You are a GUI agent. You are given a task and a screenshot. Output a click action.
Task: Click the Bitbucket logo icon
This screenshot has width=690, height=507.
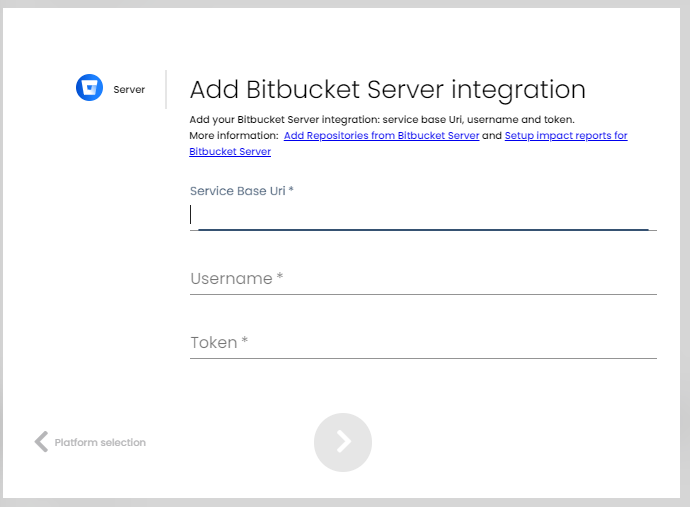tap(90, 88)
